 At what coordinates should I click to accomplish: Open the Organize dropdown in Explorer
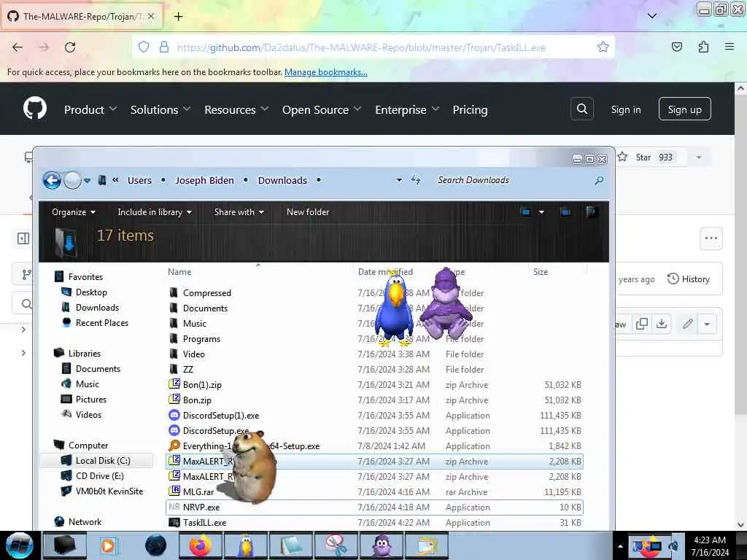point(74,212)
